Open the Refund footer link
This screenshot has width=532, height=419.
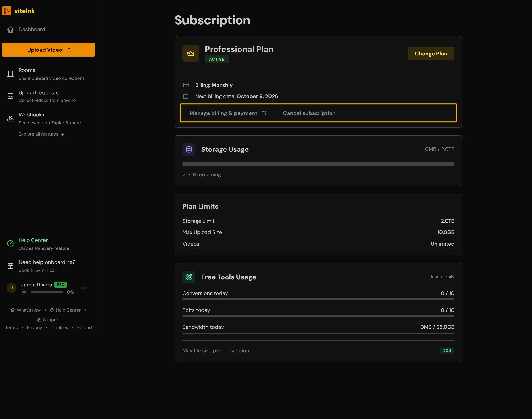(84, 328)
